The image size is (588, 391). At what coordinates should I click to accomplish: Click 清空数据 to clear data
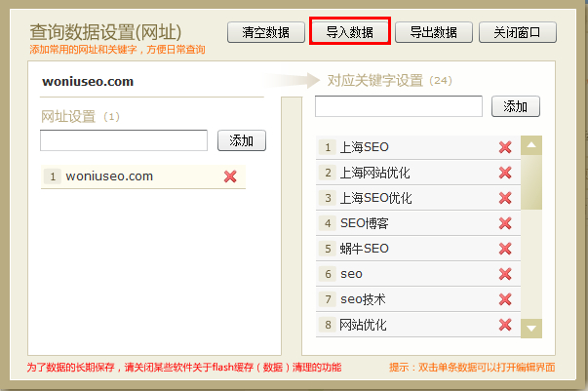(265, 32)
